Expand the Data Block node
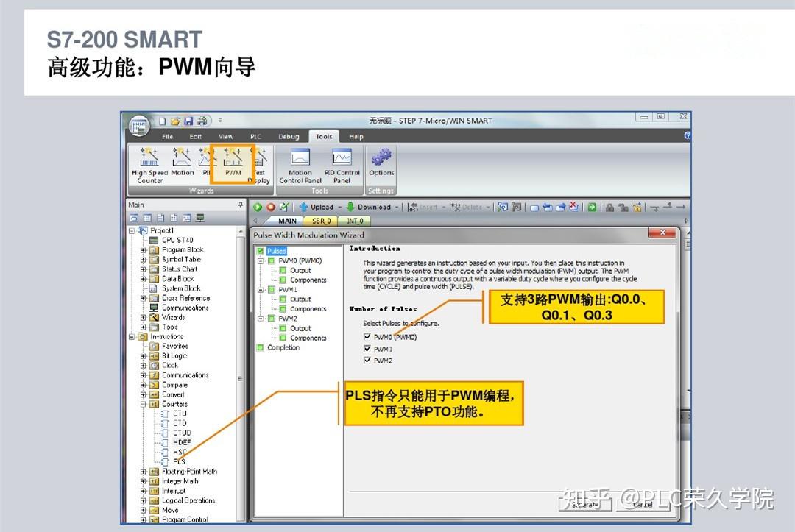The width and height of the screenshot is (795, 532). 143,279
